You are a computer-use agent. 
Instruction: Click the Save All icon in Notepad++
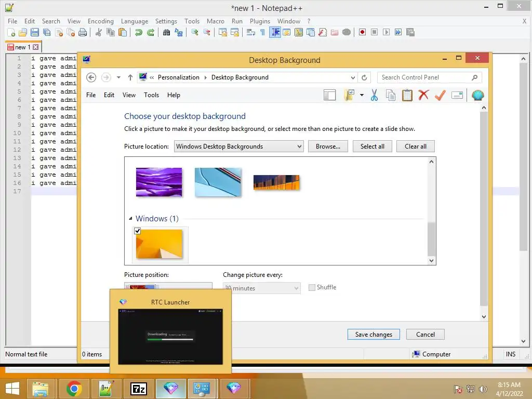coord(46,32)
